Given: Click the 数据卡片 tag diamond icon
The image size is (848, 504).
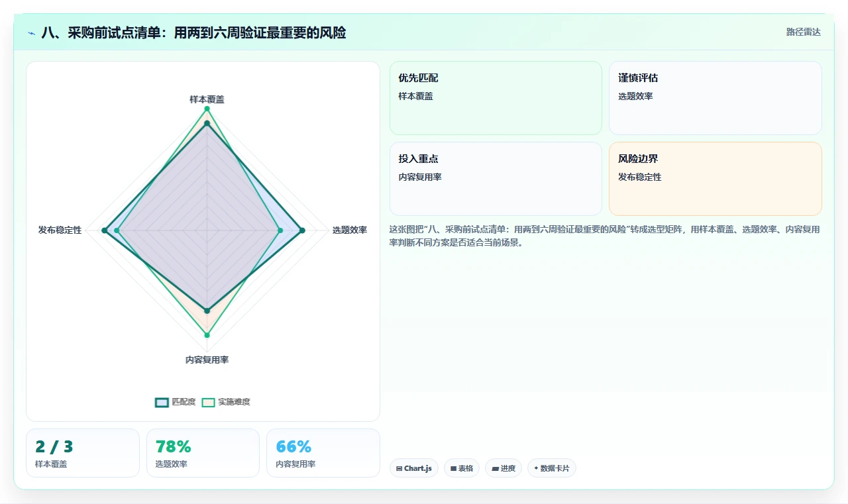Looking at the screenshot, I should pos(536,468).
